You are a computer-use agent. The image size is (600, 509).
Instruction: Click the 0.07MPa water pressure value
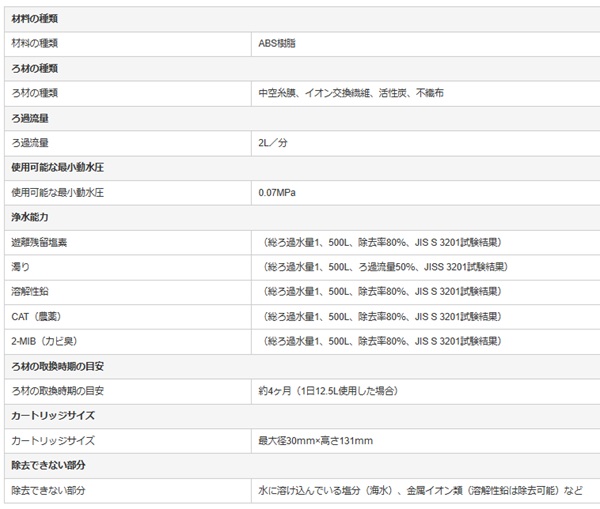point(278,192)
